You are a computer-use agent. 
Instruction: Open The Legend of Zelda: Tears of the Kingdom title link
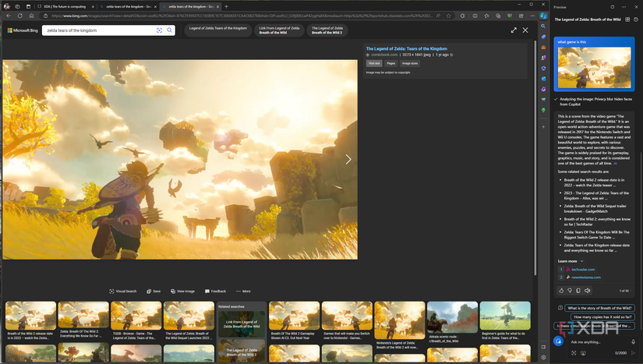coord(406,49)
